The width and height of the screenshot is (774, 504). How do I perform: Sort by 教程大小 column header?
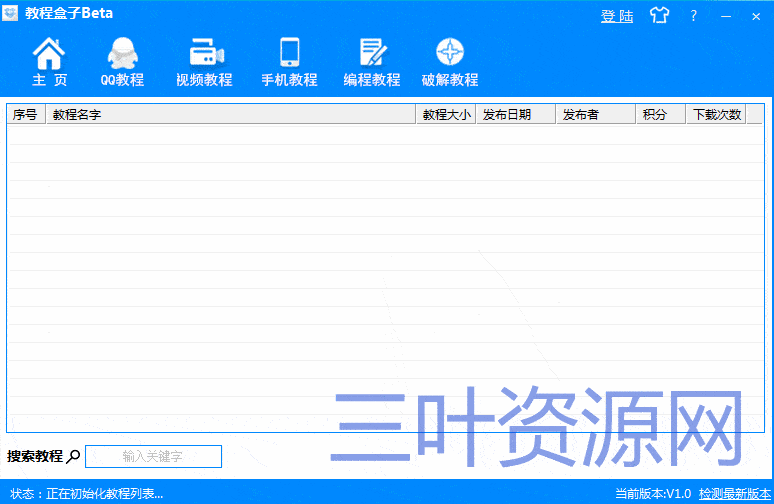click(x=445, y=114)
